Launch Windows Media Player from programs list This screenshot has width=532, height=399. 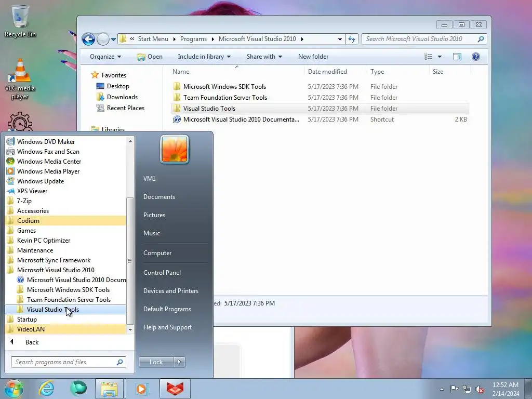click(65, 171)
